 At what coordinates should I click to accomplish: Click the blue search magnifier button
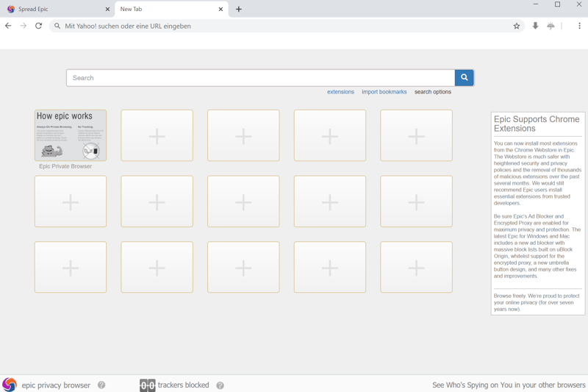click(464, 77)
